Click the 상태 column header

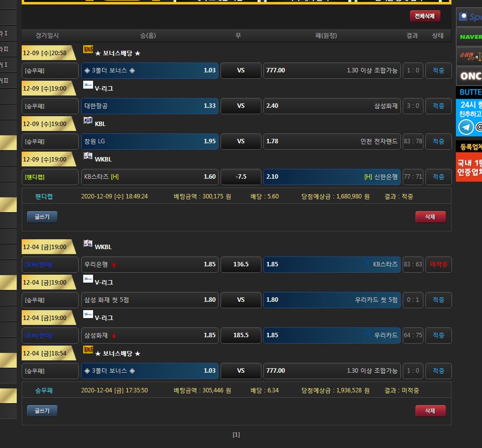point(438,35)
